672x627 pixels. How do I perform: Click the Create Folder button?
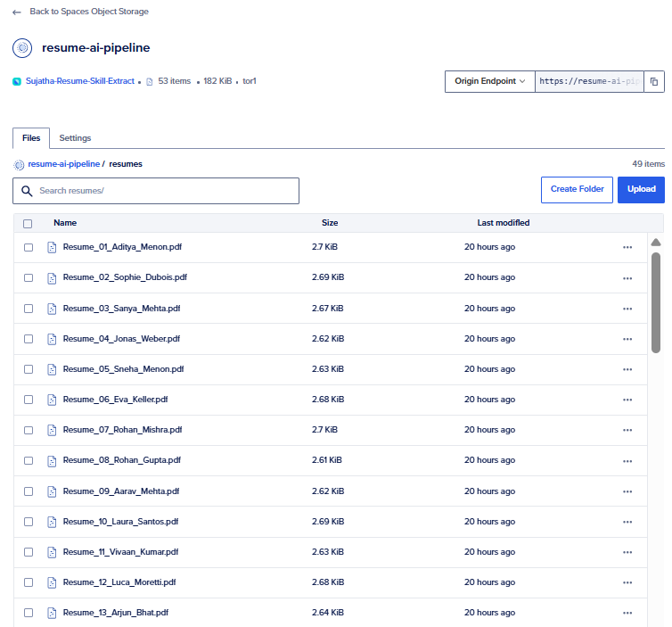tap(577, 189)
